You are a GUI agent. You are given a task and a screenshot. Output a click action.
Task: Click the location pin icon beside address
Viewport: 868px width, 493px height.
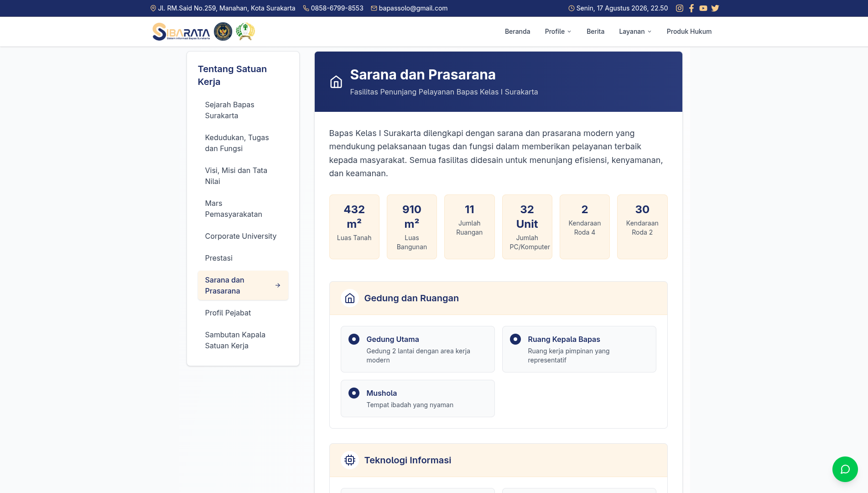pos(153,8)
